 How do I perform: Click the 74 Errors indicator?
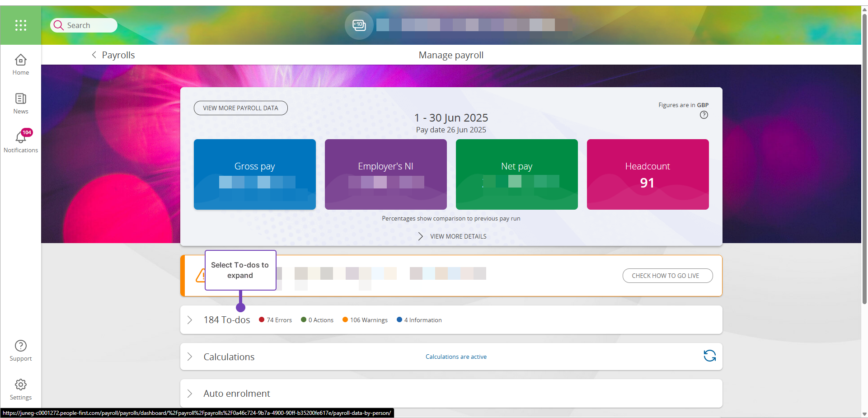click(275, 320)
